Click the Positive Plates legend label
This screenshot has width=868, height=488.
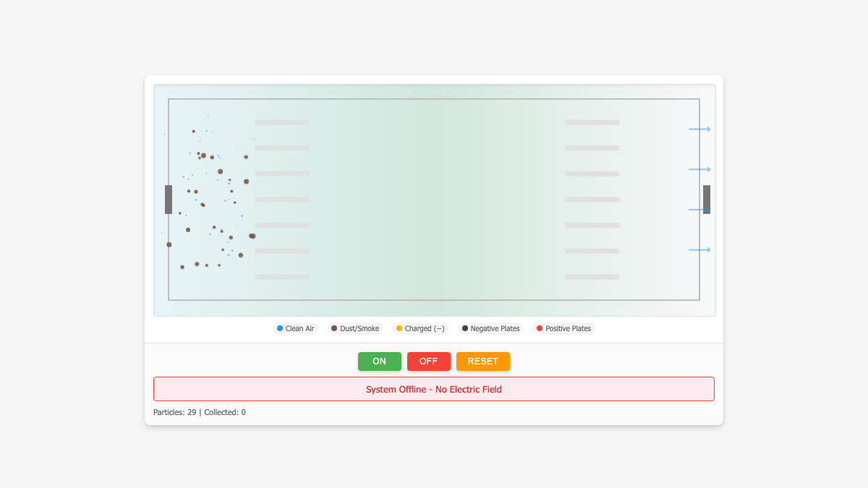(569, 328)
